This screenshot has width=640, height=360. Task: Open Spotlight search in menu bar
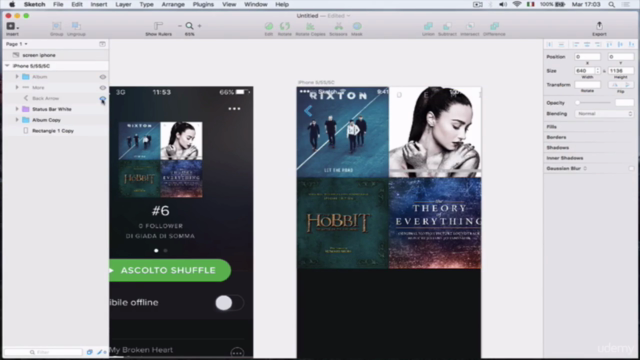[611, 4]
